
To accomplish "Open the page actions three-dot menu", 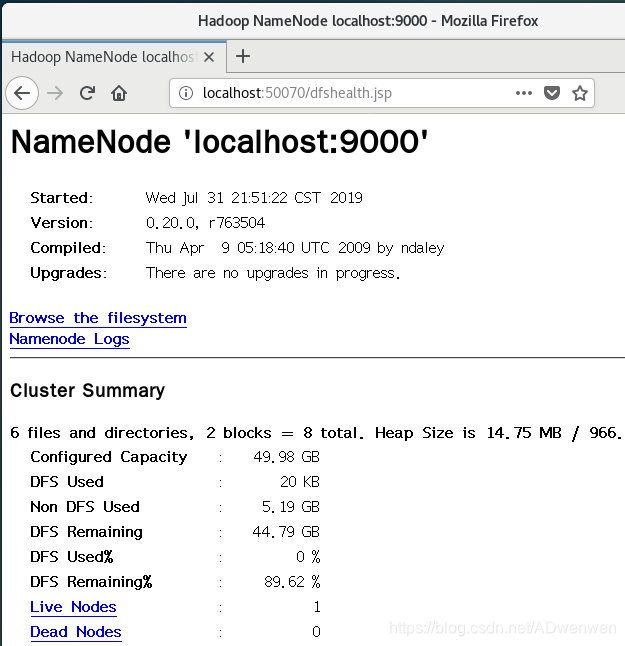I will coord(524,93).
